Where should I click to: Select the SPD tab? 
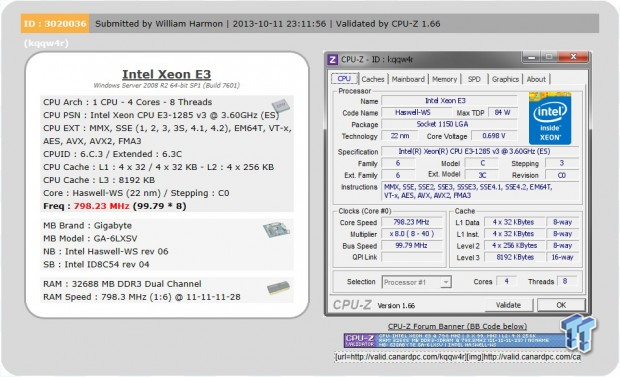[474, 79]
